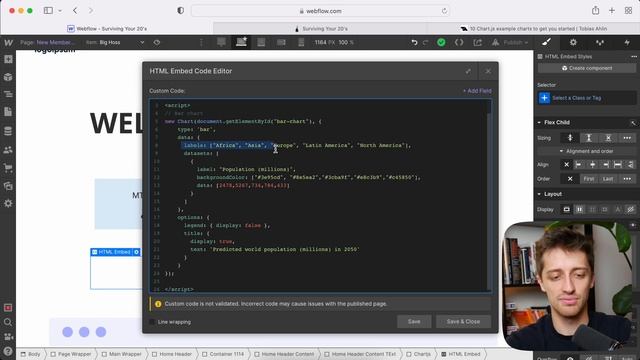The width and height of the screenshot is (640, 360).
Task: Open Order more options ellipsis
Action: click(627, 179)
